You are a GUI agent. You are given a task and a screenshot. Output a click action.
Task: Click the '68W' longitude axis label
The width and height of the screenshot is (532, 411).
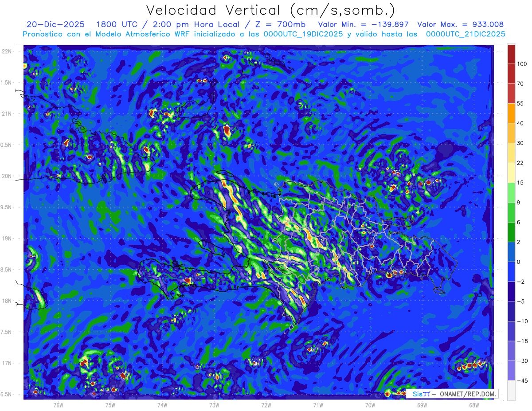click(473, 404)
